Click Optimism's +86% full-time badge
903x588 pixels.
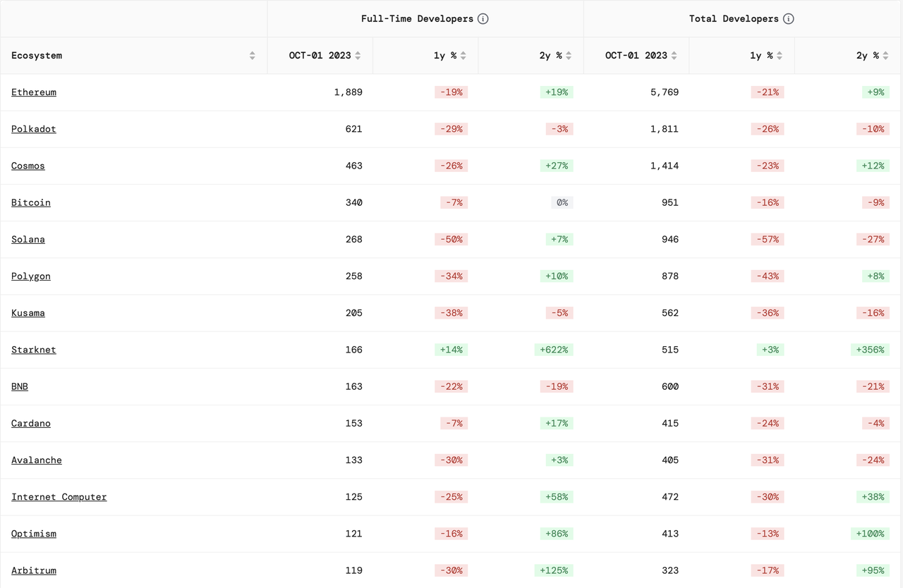tap(557, 534)
